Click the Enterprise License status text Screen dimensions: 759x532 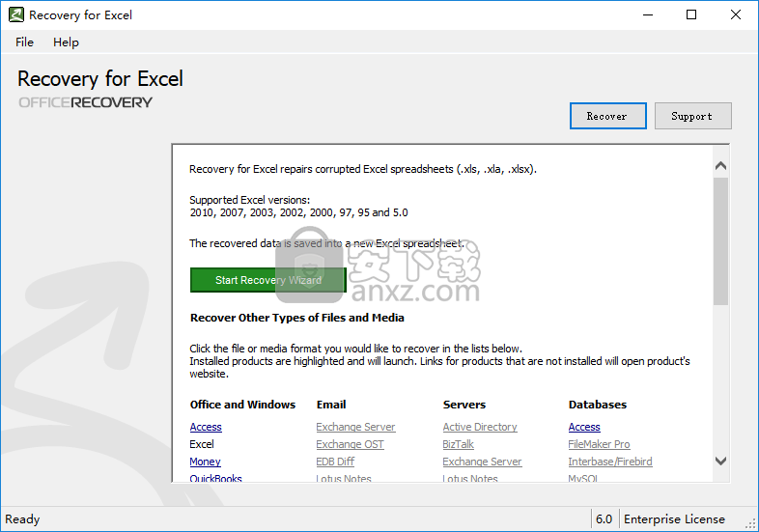coord(674,518)
